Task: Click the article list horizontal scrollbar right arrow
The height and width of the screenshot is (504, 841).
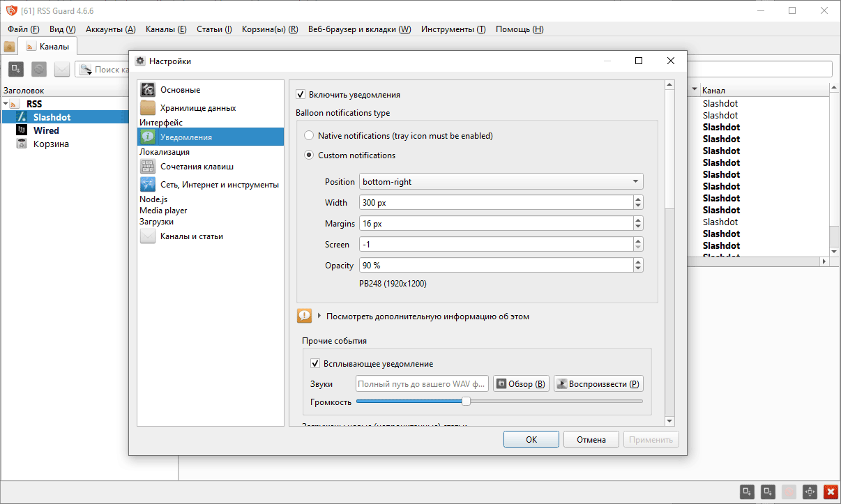Action: (x=824, y=261)
